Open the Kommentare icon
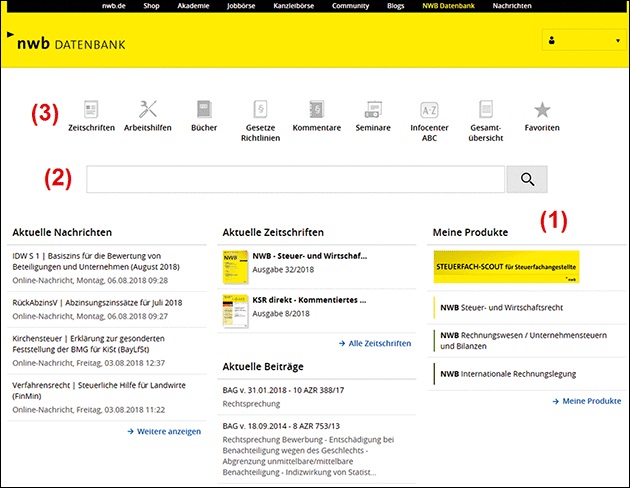Screen dimensions: 630x488 (x=316, y=111)
